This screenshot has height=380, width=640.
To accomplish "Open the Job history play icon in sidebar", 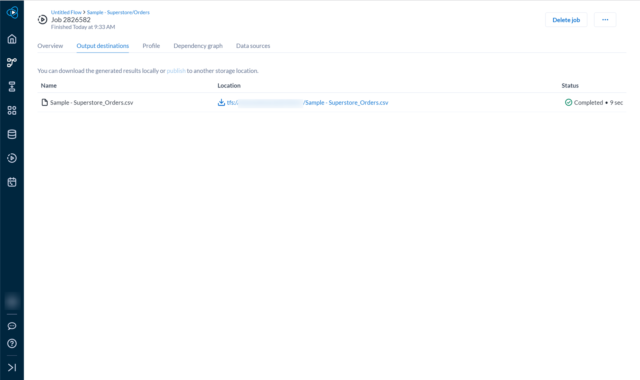I will point(12,158).
